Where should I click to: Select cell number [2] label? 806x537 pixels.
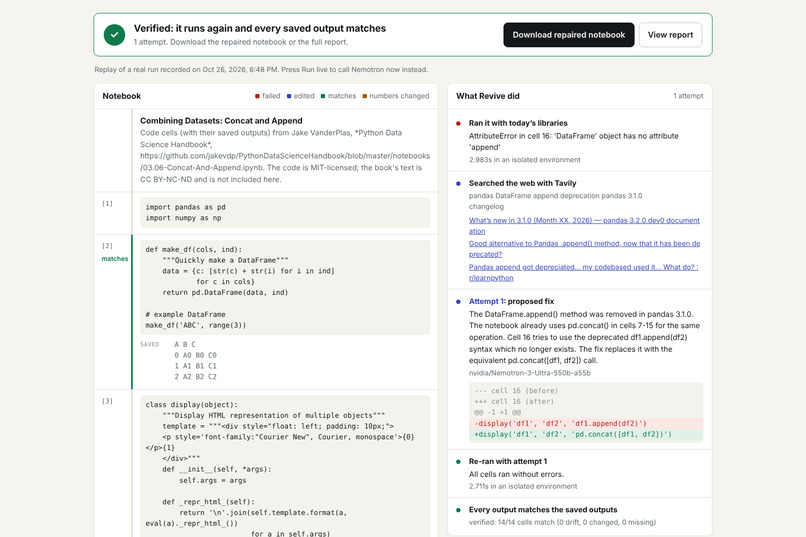point(107,246)
